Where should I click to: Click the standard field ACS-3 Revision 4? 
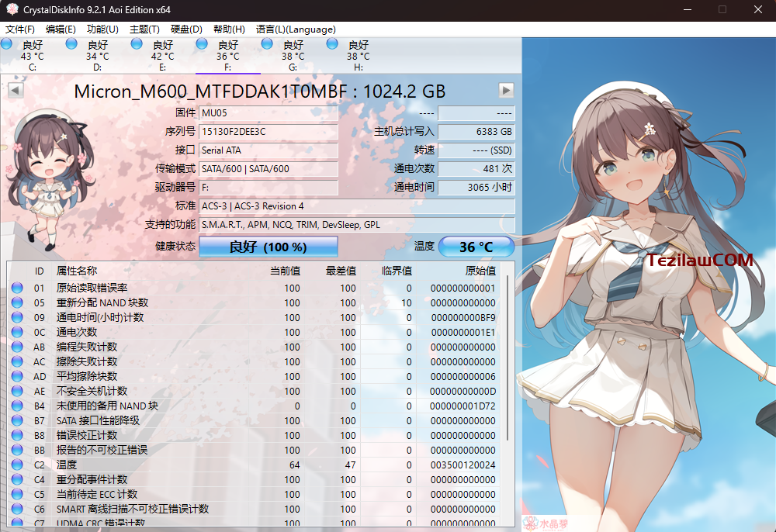[357, 206]
